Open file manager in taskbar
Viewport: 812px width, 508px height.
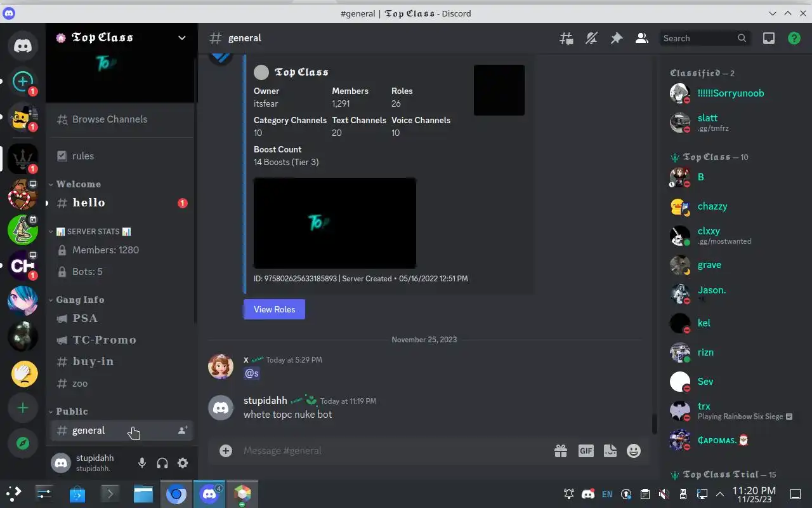[143, 494]
